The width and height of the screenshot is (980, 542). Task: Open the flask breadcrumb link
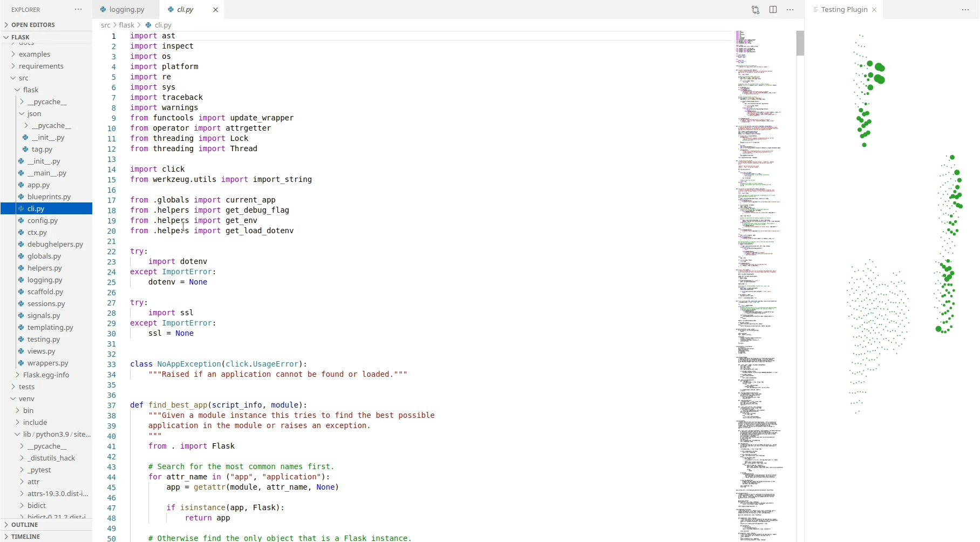[x=126, y=25]
